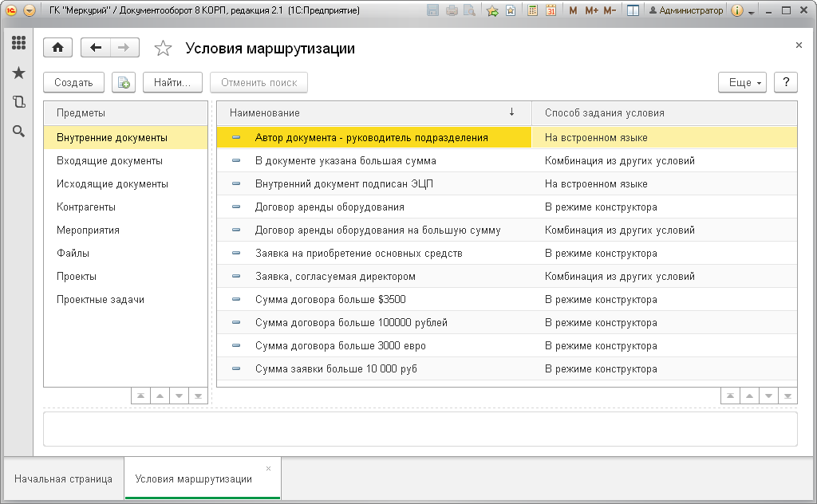Screen dimensions: 817x504
Task: Jump to end of conditions list
Action: 787,396
